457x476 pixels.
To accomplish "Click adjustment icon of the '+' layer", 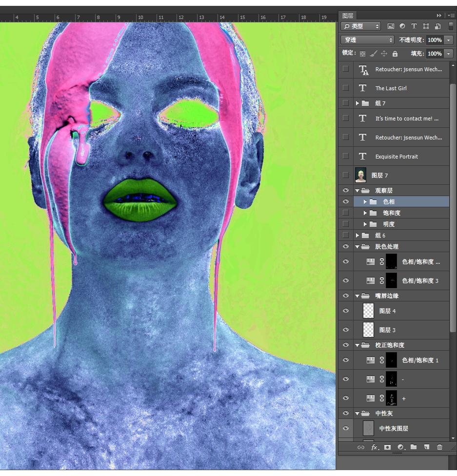I will click(x=371, y=398).
